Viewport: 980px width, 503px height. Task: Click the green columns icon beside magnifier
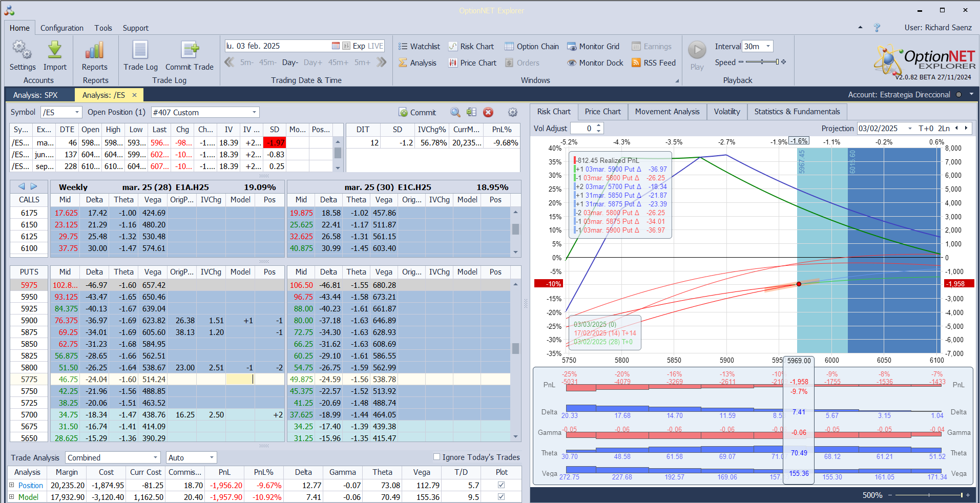(x=471, y=112)
